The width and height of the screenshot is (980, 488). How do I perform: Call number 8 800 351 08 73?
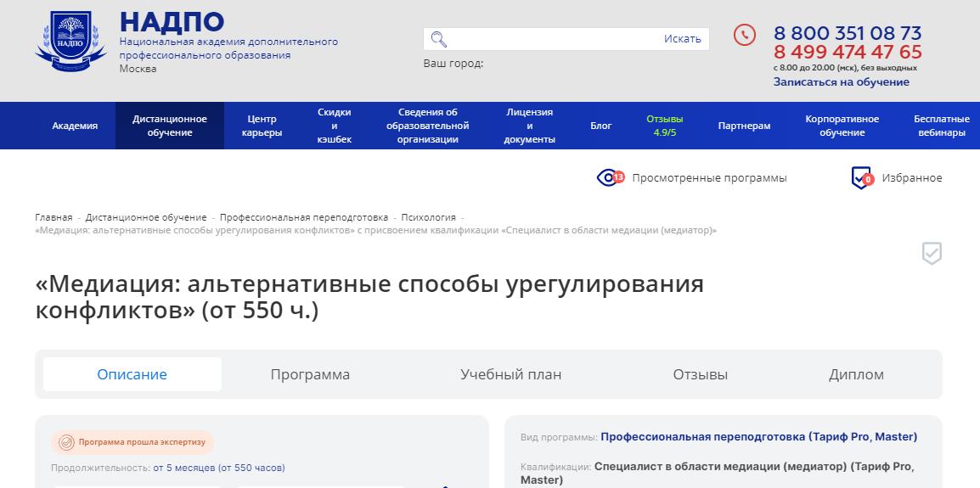coord(848,32)
